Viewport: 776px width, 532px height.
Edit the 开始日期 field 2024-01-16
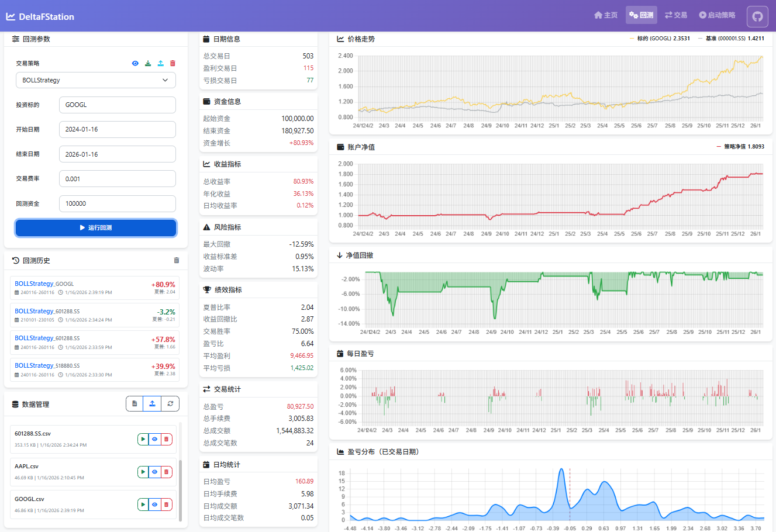click(118, 129)
